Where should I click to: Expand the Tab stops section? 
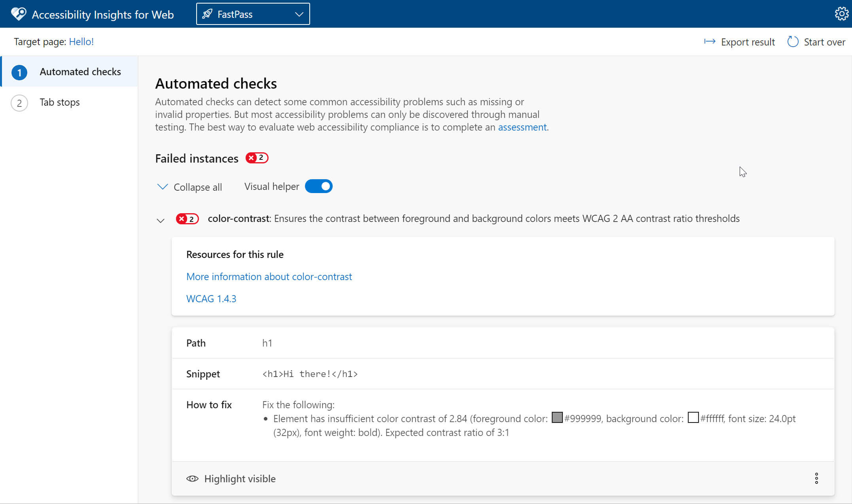[59, 102]
